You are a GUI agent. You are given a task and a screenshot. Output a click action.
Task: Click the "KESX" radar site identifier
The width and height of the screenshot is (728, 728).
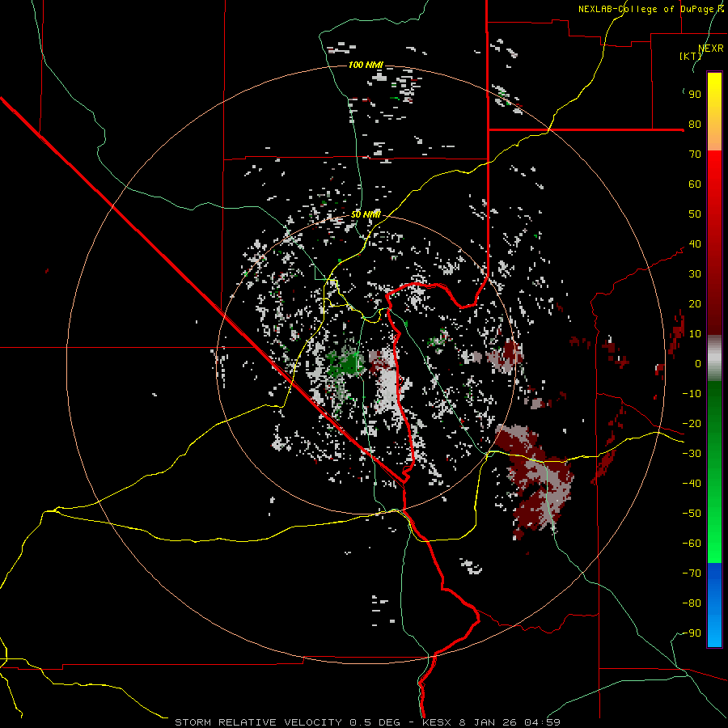[x=437, y=722]
